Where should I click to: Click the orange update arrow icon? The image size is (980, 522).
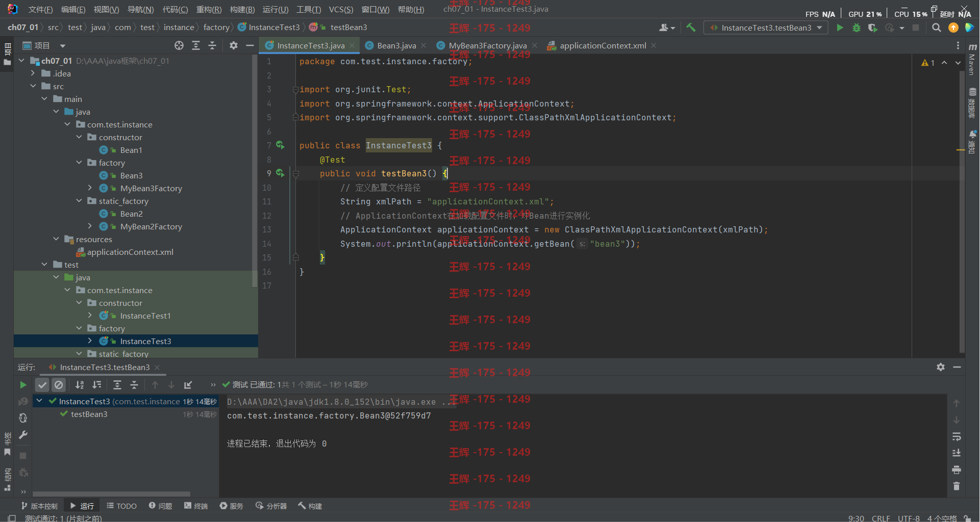(x=953, y=28)
